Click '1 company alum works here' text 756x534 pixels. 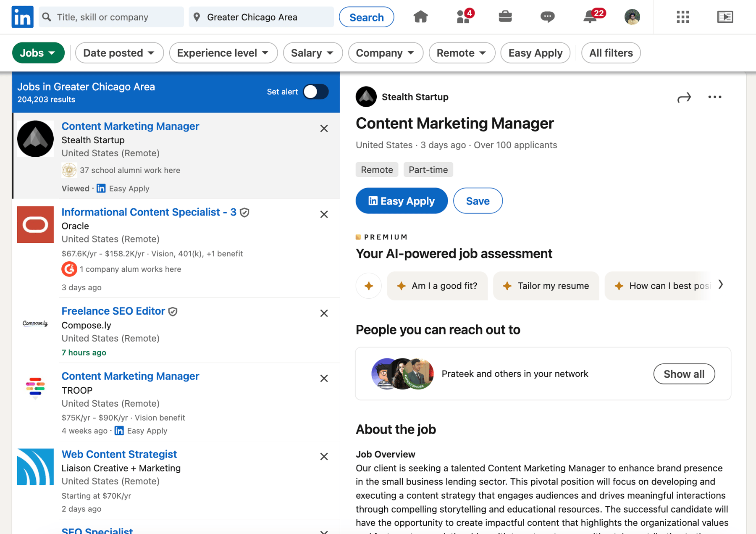pyautogui.click(x=131, y=269)
